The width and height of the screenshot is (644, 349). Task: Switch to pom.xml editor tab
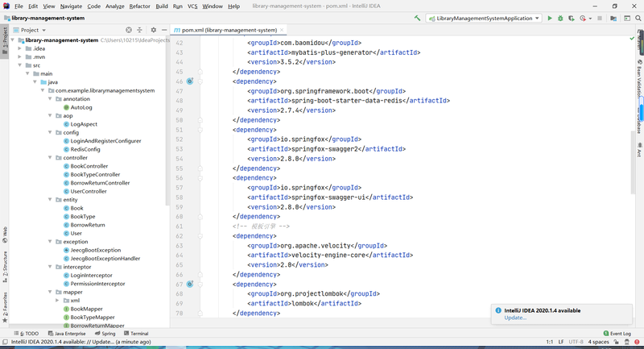point(229,30)
